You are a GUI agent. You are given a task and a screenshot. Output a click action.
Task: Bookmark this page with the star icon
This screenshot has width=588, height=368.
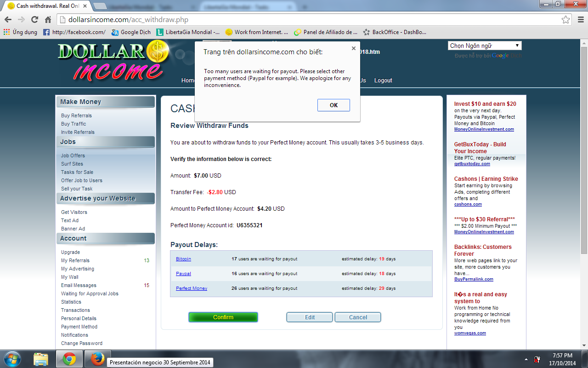tap(566, 20)
